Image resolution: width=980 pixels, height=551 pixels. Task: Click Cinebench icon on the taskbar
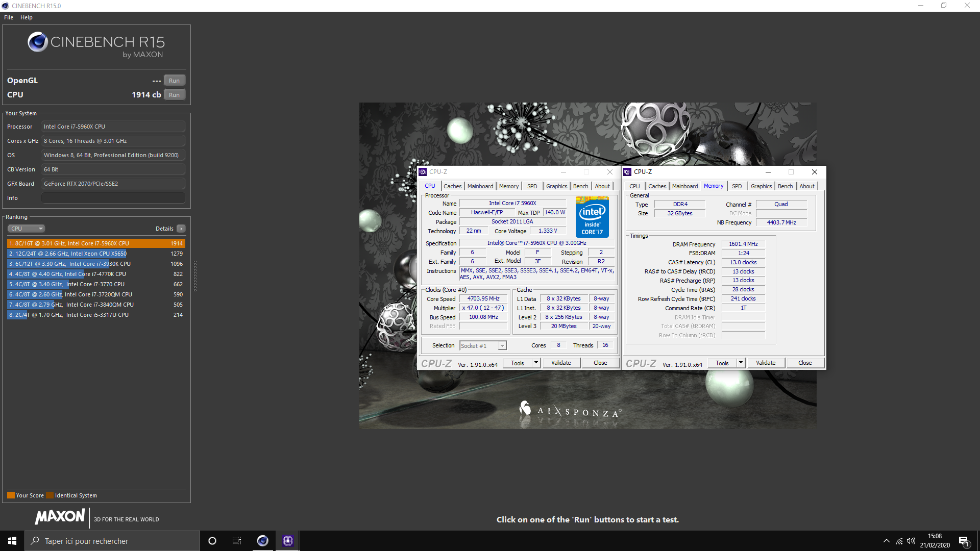click(x=262, y=541)
